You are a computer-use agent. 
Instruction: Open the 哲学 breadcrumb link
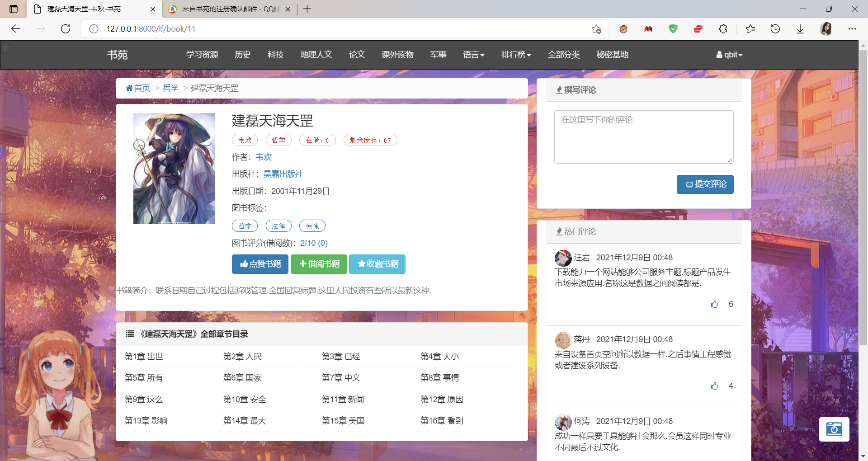click(170, 88)
